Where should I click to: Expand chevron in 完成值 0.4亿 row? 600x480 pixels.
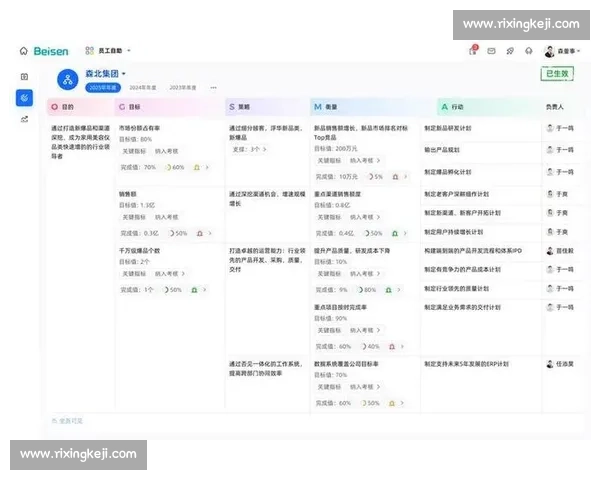pyautogui.click(x=405, y=233)
